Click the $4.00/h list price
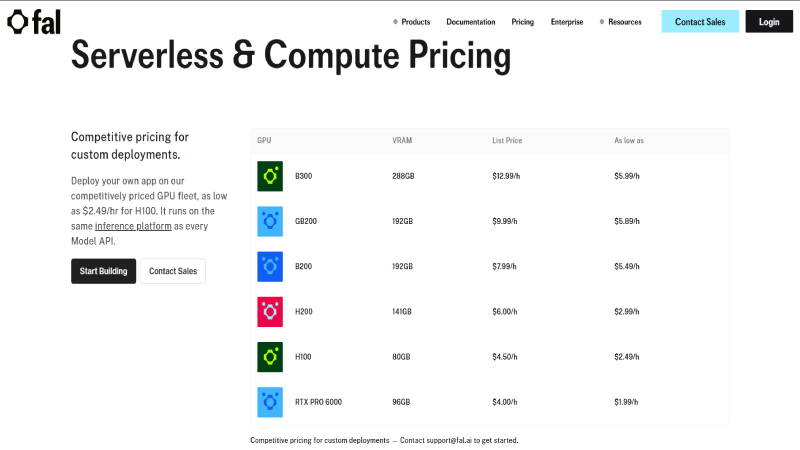This screenshot has width=800, height=450. 505,402
